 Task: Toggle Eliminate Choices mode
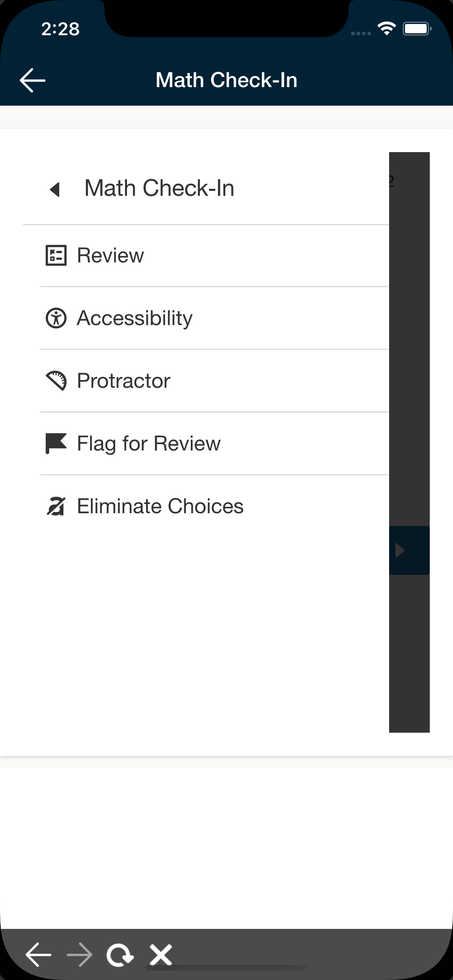[160, 506]
